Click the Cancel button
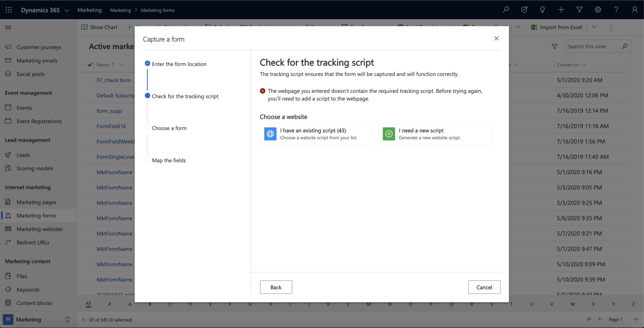Screen dimensions: 644x328 point(484,287)
